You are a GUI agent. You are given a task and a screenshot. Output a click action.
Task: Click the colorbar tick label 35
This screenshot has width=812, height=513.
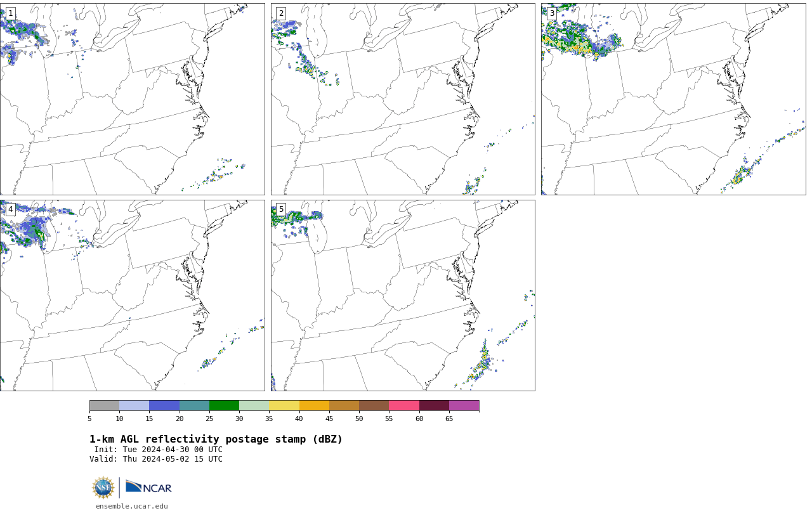coord(269,419)
